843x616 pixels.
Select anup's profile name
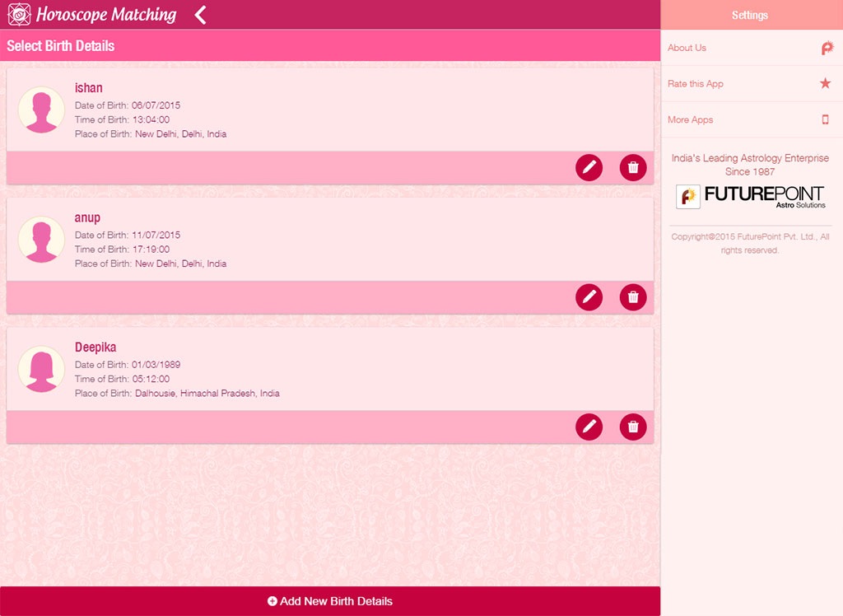(x=87, y=217)
